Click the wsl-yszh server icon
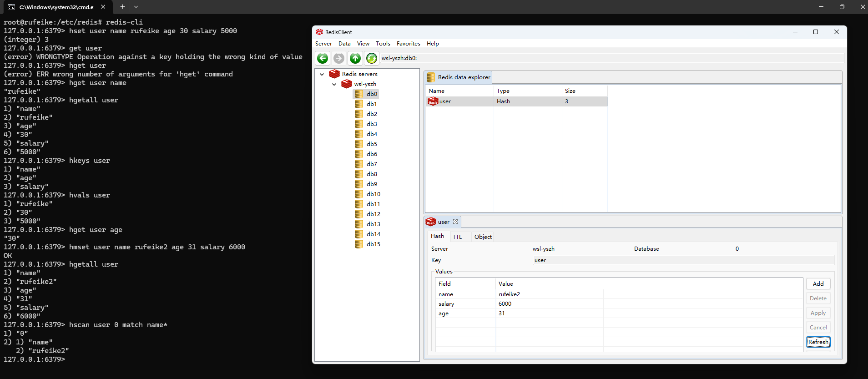868x379 pixels. [347, 84]
